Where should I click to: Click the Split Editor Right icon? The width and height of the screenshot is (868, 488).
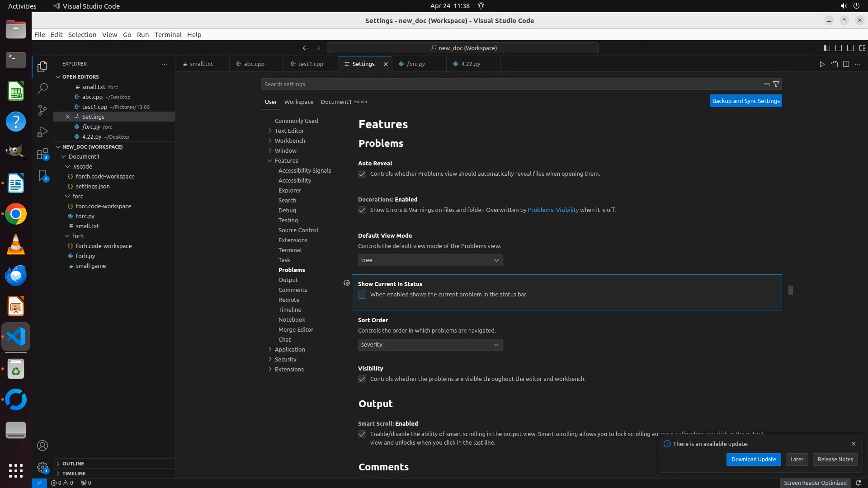point(846,64)
